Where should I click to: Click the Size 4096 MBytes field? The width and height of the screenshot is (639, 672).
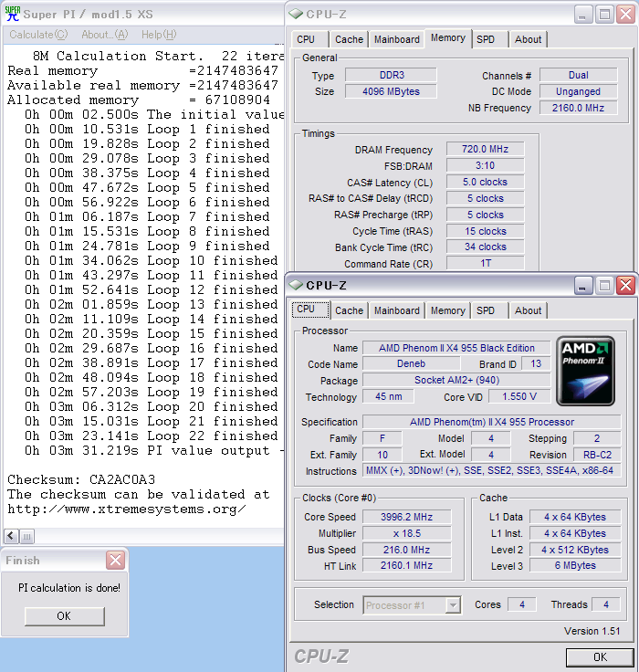point(392,91)
